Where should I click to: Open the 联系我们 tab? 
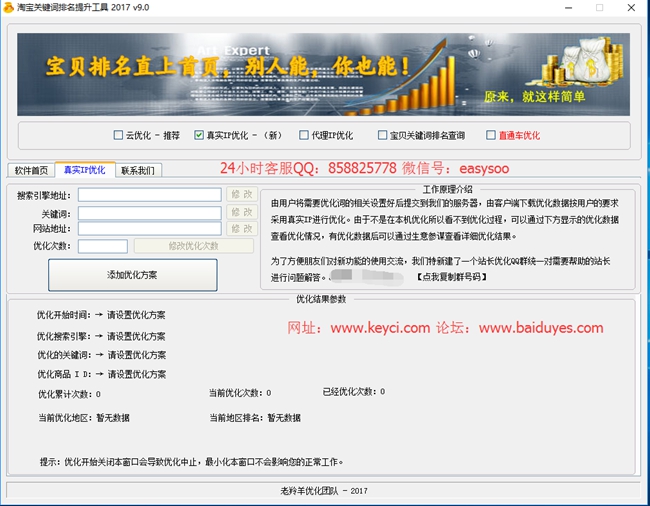pyautogui.click(x=138, y=170)
